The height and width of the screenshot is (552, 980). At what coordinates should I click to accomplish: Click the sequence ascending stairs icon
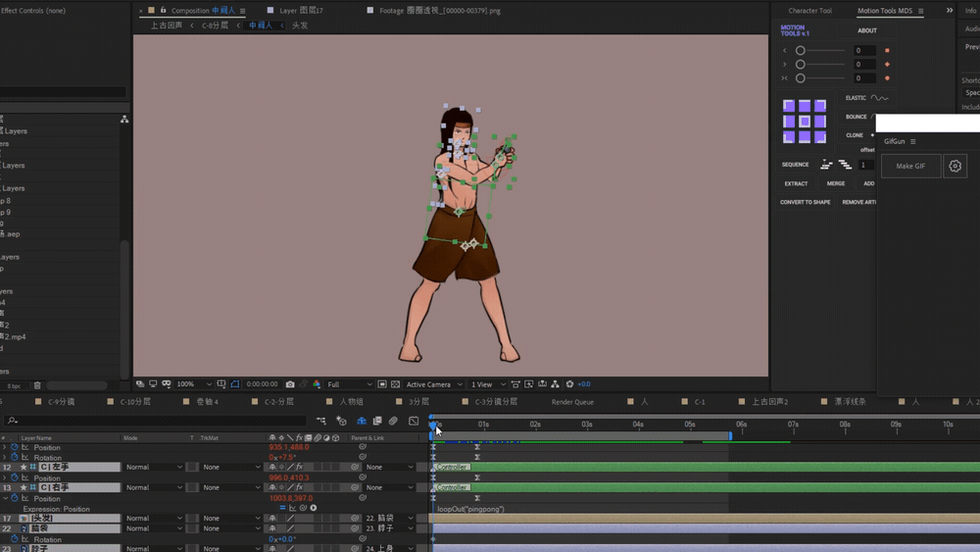click(x=826, y=165)
